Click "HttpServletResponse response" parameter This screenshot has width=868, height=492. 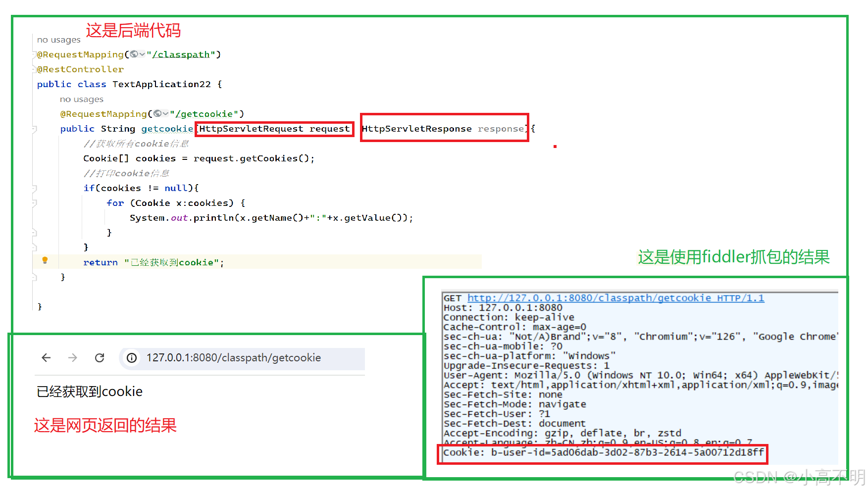443,129
